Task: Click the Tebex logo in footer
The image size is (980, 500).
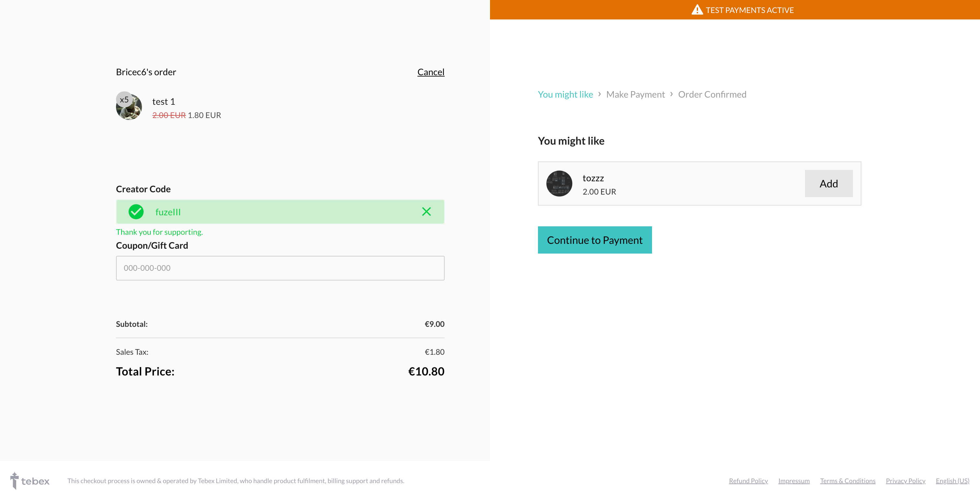Action: point(30,481)
